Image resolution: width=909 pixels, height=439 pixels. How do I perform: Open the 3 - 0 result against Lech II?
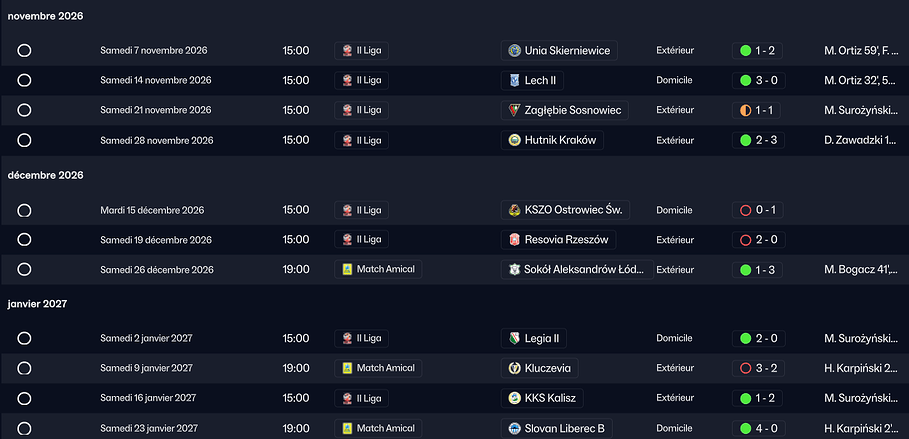tap(766, 80)
